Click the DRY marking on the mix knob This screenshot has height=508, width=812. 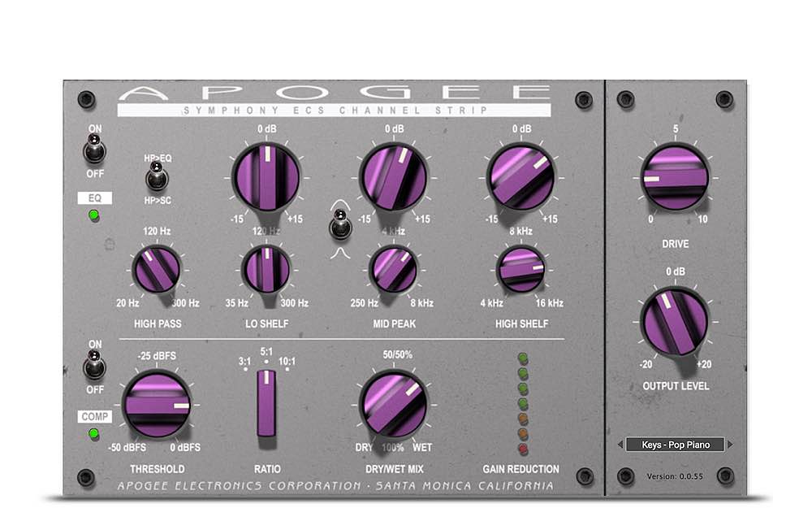tap(364, 447)
